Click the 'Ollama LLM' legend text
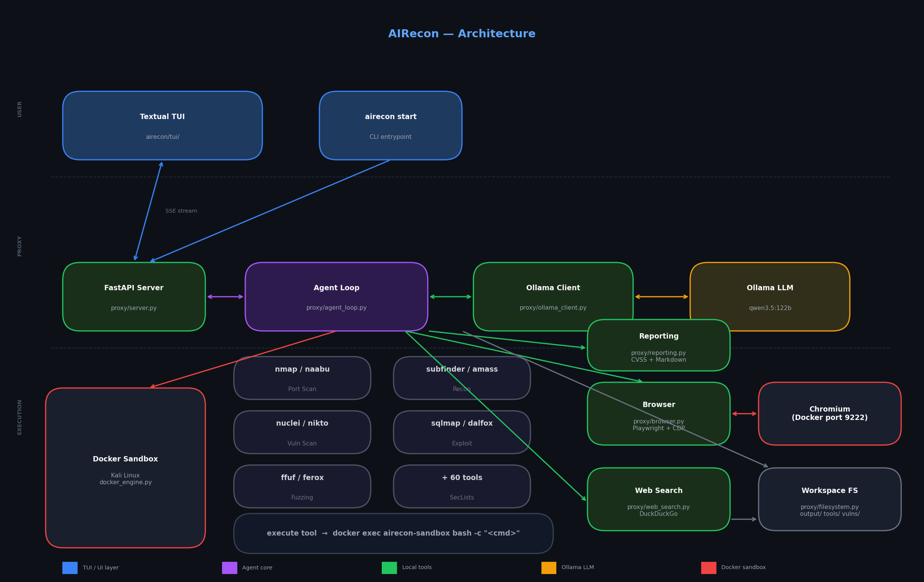This screenshot has height=582, width=924. coord(578,568)
